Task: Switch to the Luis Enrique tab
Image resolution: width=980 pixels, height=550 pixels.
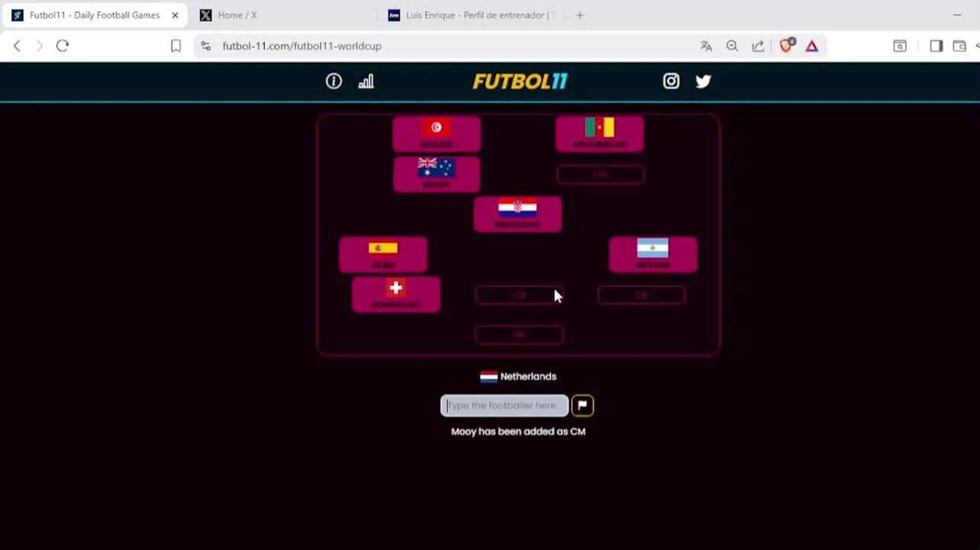Action: [471, 15]
